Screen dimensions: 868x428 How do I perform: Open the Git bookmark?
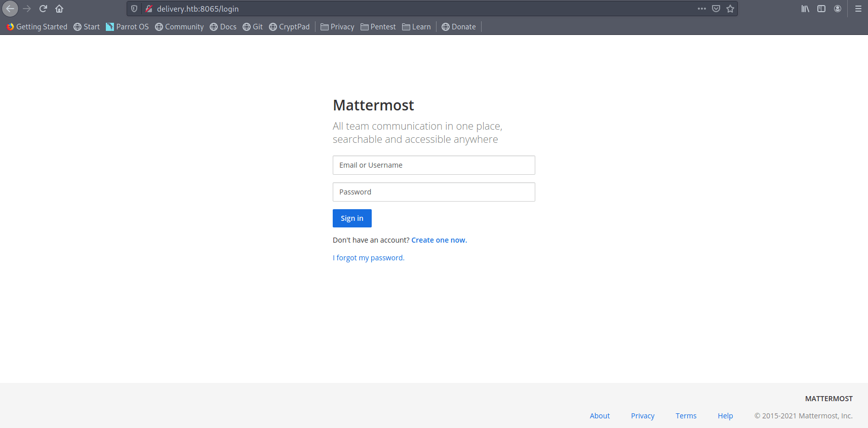[x=253, y=27]
